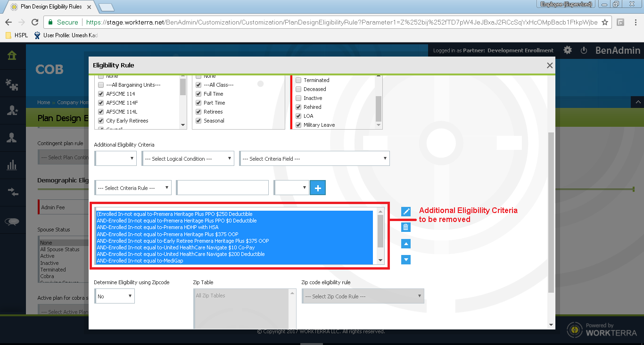Screen dimensions: 644x345
Task: Uncheck the AFSCME 114F checkbox
Action: (x=101, y=103)
